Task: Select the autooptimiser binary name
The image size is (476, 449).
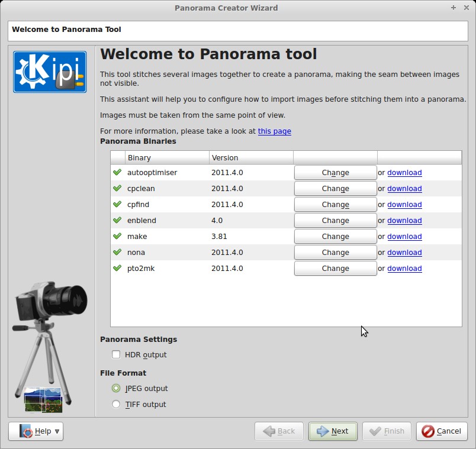Action: [152, 173]
